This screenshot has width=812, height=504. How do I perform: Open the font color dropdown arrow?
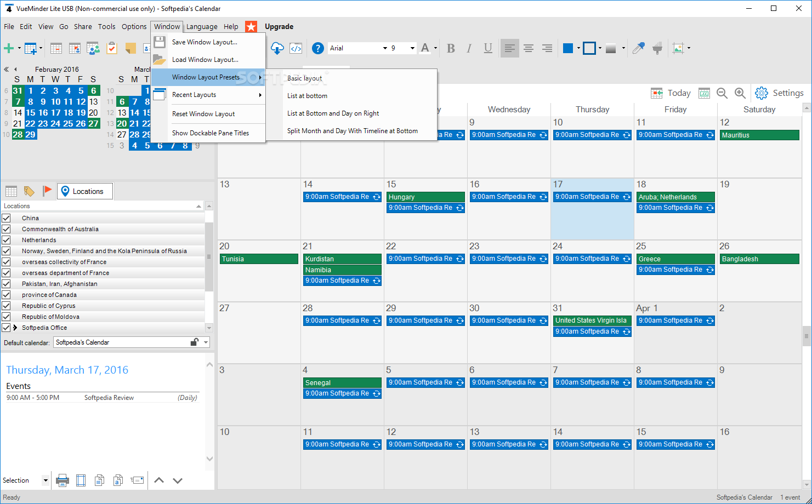[435, 48]
